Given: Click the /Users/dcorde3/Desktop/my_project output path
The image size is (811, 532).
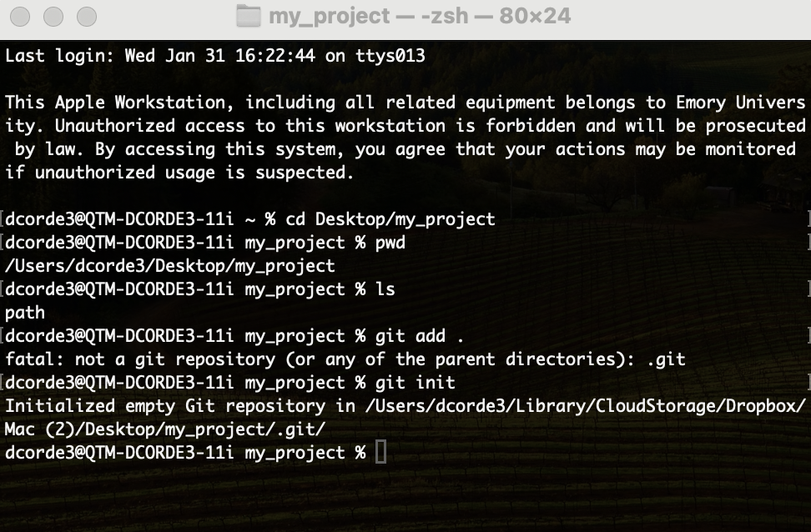Looking at the screenshot, I should point(170,266).
